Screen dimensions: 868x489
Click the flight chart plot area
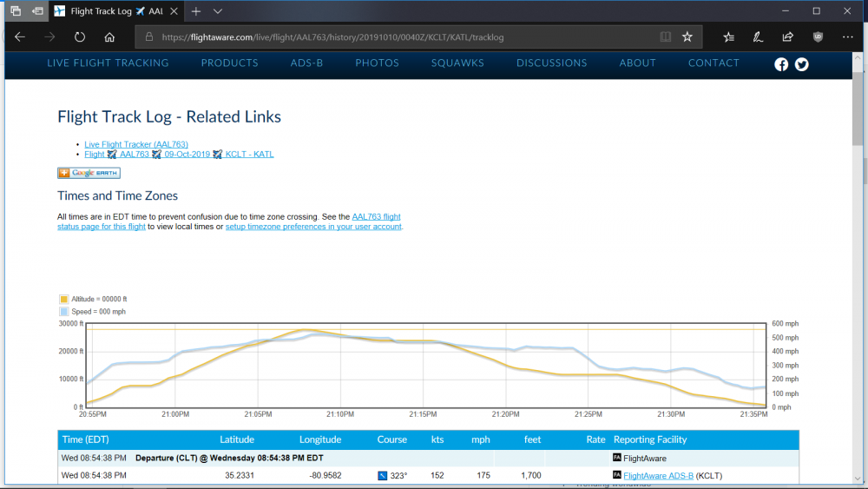(x=426, y=366)
